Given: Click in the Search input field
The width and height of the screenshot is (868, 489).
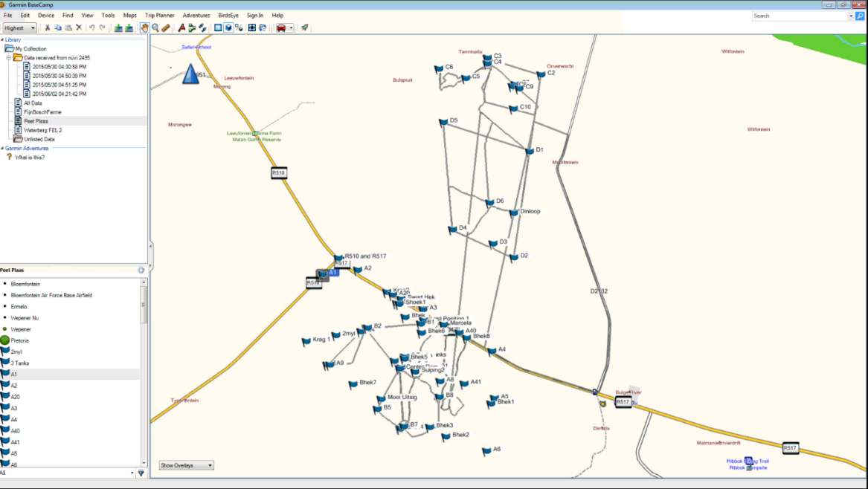Looking at the screenshot, I should click(800, 16).
